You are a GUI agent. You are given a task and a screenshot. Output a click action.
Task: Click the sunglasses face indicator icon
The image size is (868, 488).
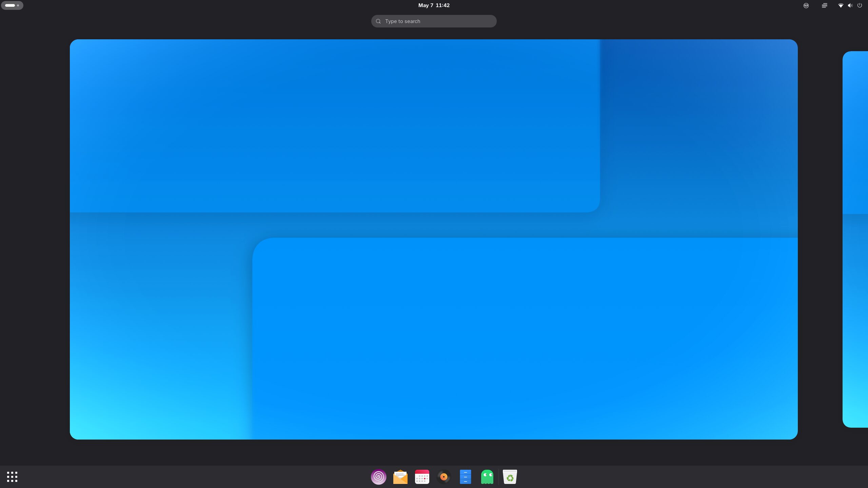click(806, 5)
